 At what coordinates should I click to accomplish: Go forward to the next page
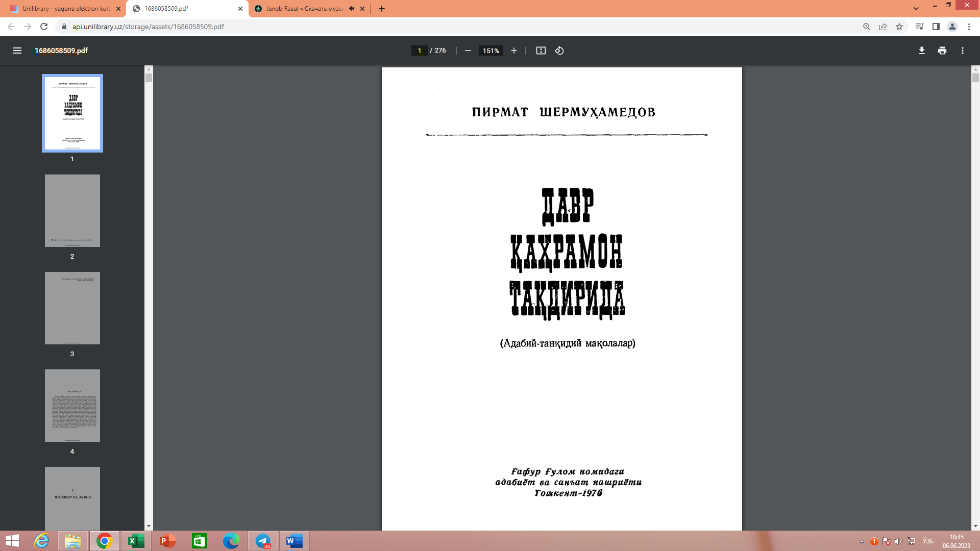point(28,27)
